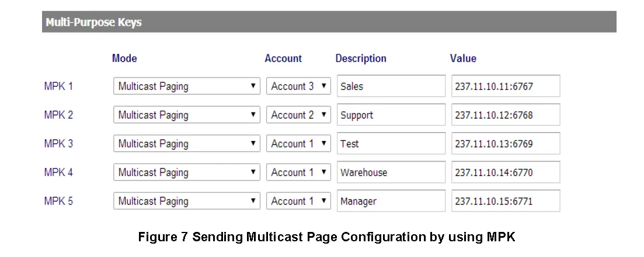Open the MPK 1 Account 3 dropdown
Screen dimensions: 644x257
(298, 86)
